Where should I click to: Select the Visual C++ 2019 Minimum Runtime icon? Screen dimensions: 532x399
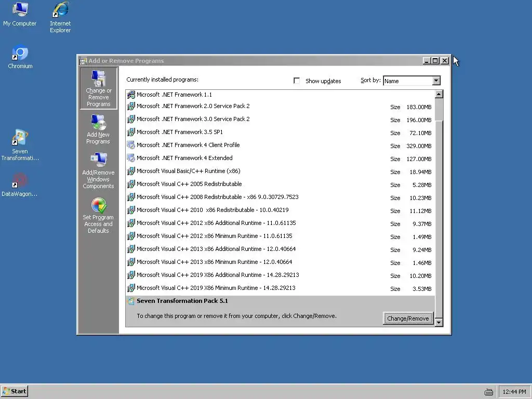coord(131,288)
